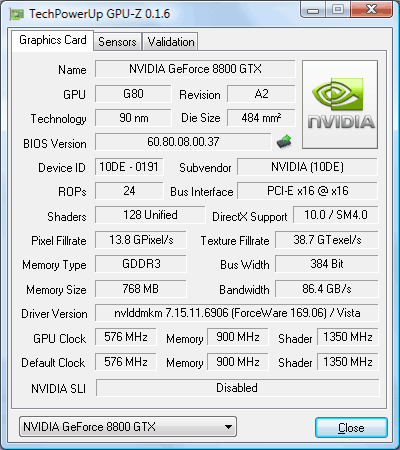This screenshot has width=400, height=450.
Task: Click the GPU field showing G80
Action: tap(133, 94)
